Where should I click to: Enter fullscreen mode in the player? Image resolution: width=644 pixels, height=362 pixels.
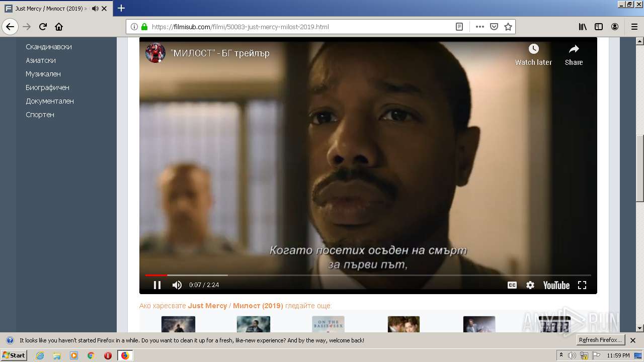point(582,285)
